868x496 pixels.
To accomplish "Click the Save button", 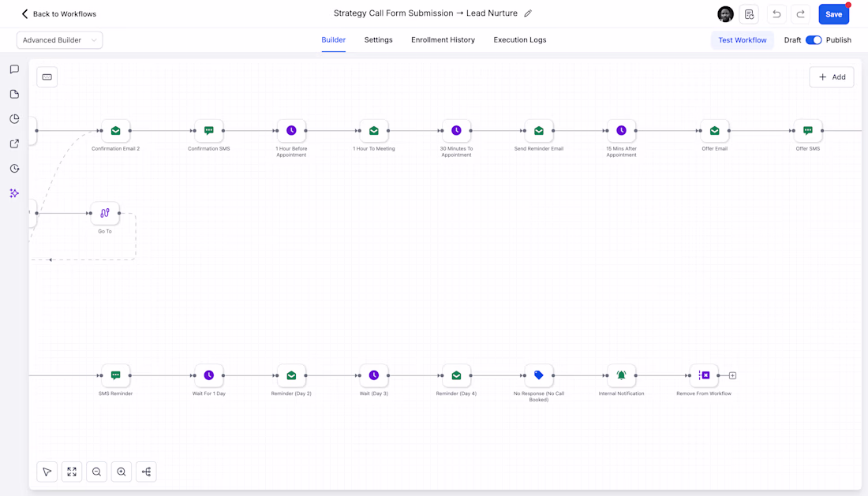I will [x=833, y=14].
